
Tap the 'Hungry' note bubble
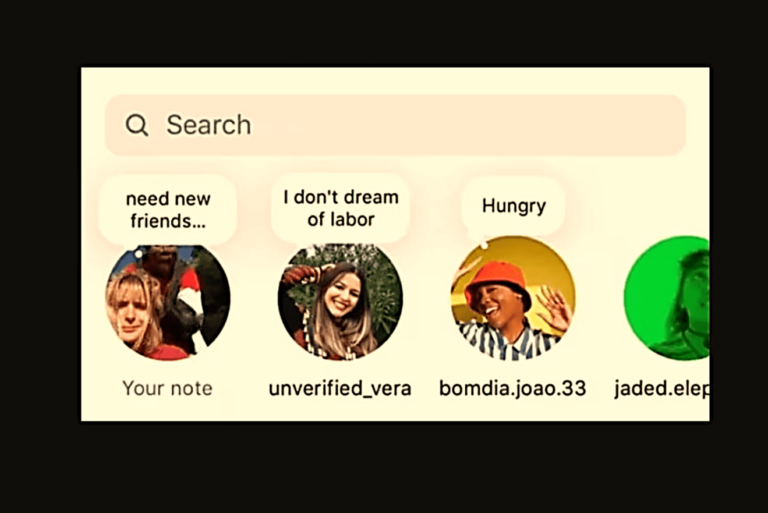pyautogui.click(x=513, y=206)
